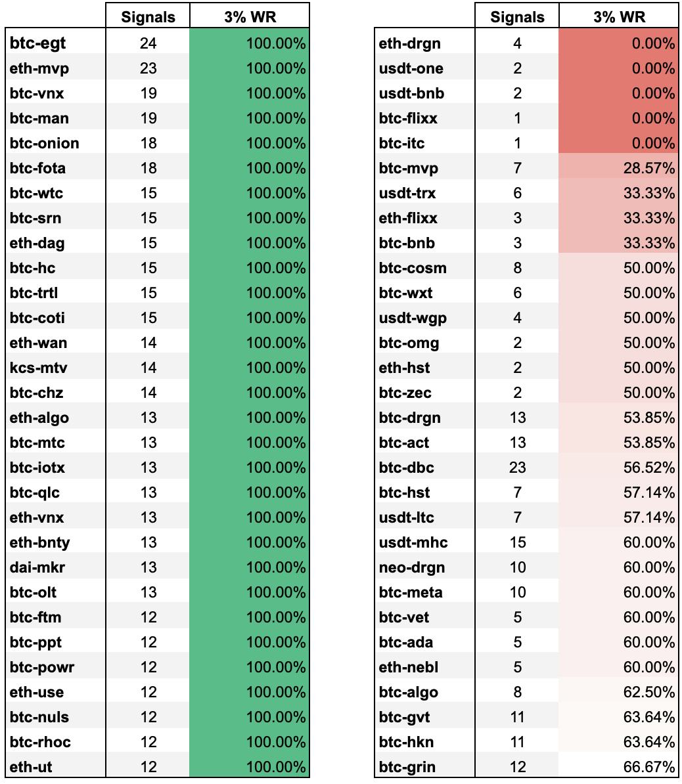This screenshot has width=682, height=784.
Task: Click the btc-egt row label
Action: click(38, 43)
